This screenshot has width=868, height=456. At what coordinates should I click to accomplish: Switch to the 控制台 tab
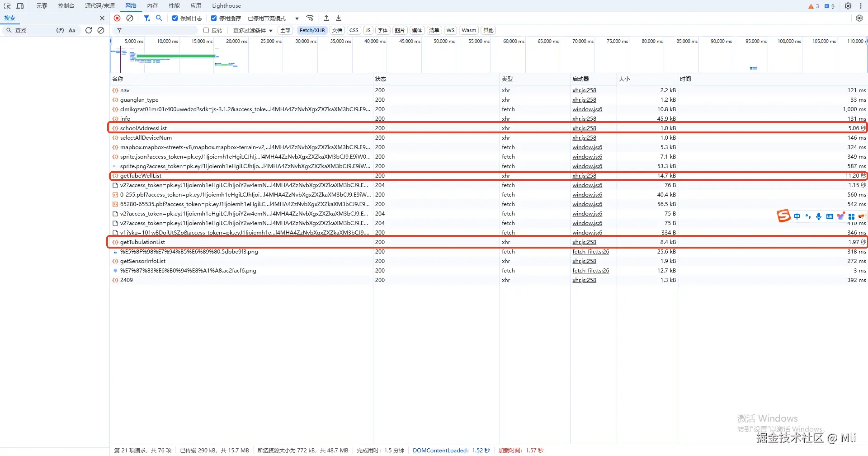[x=66, y=6]
